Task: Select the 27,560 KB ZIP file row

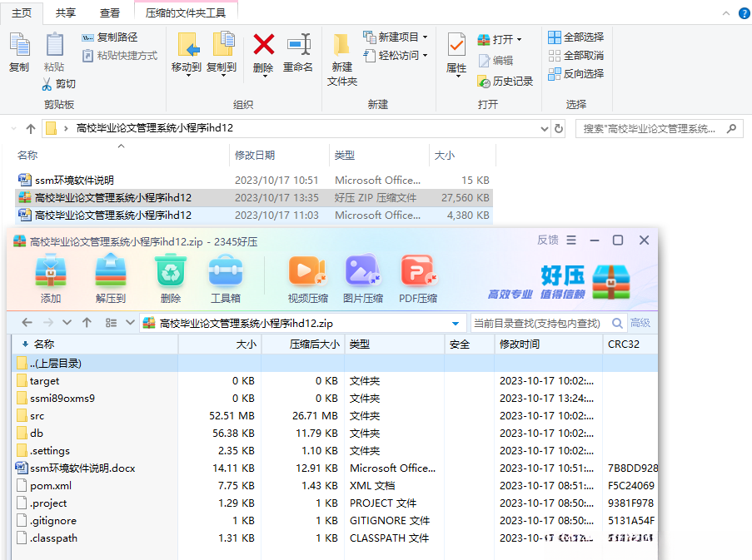Action: click(254, 198)
